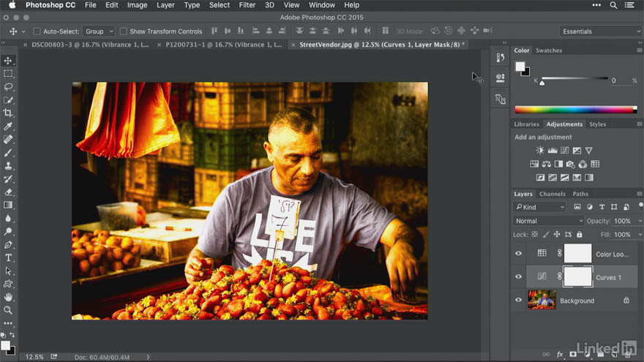Add a Photo Filter adjustment
This screenshot has height=362, width=644.
(571, 164)
